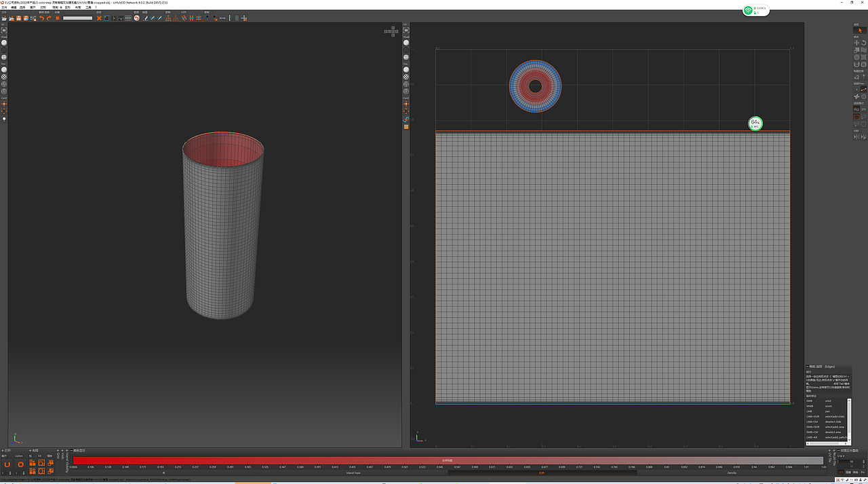The image size is (868, 484).
Task: Click the Pin icon beside x2
Action: coord(864,77)
